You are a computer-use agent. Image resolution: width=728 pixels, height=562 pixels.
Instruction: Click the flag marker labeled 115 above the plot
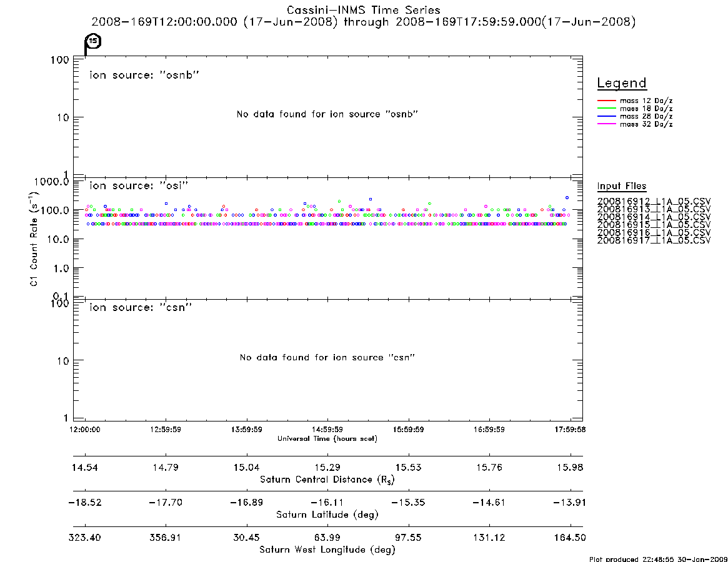(x=93, y=41)
